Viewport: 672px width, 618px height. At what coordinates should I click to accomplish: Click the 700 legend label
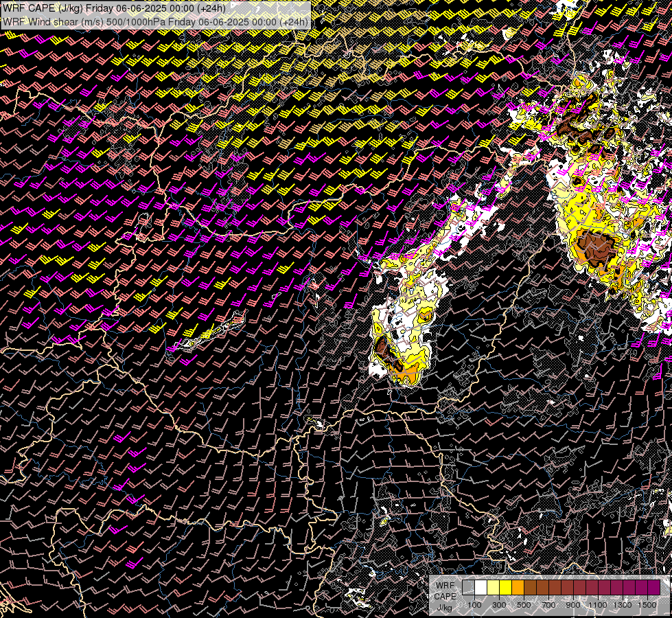click(548, 605)
